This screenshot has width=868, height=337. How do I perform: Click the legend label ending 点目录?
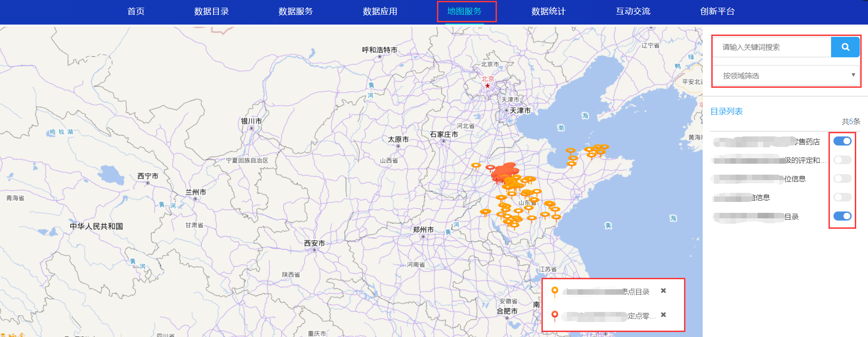pyautogui.click(x=607, y=292)
